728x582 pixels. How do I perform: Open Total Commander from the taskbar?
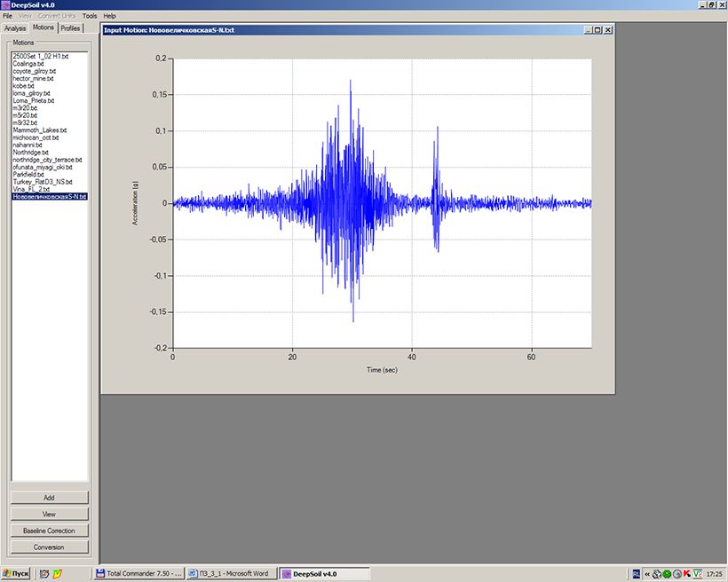(138, 574)
